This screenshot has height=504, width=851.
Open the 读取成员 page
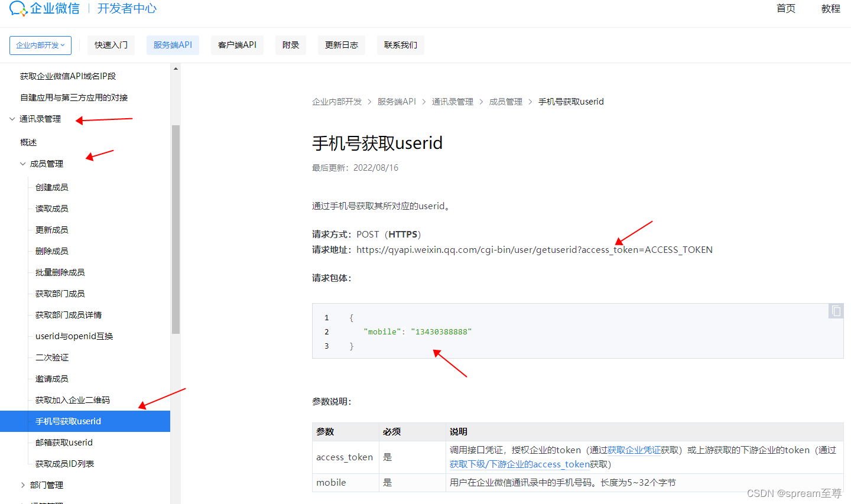[52, 209]
